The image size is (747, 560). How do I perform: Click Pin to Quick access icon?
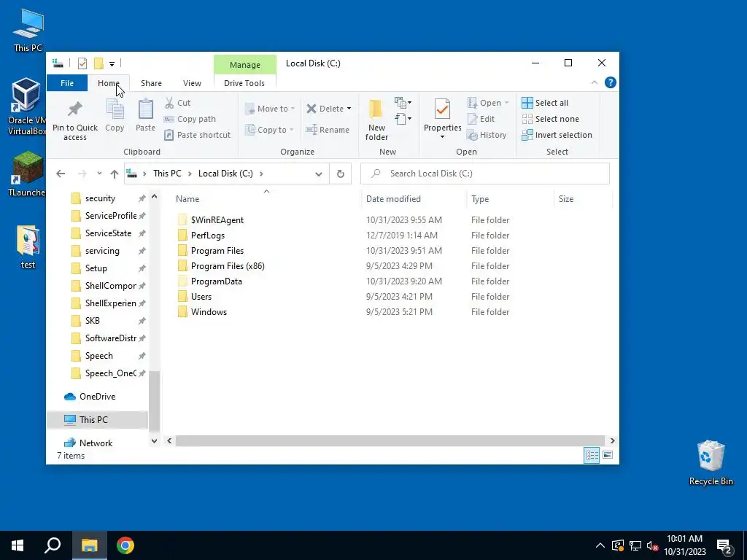(x=75, y=109)
